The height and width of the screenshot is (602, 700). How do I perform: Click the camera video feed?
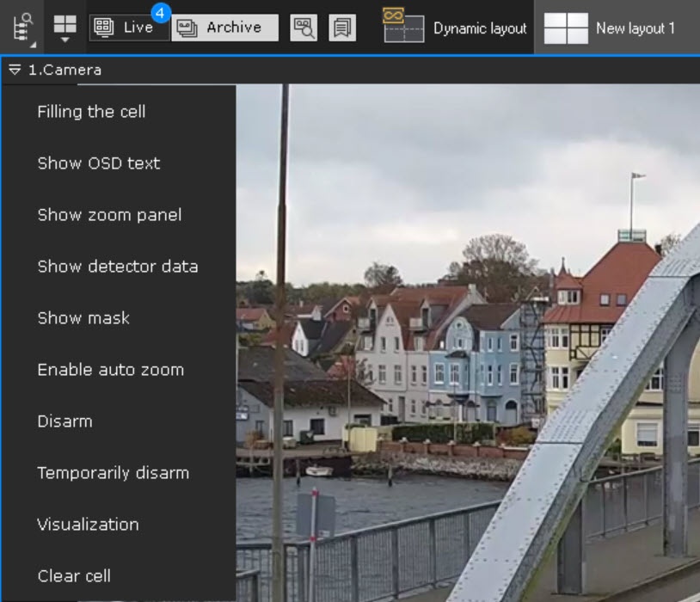pos(468,342)
